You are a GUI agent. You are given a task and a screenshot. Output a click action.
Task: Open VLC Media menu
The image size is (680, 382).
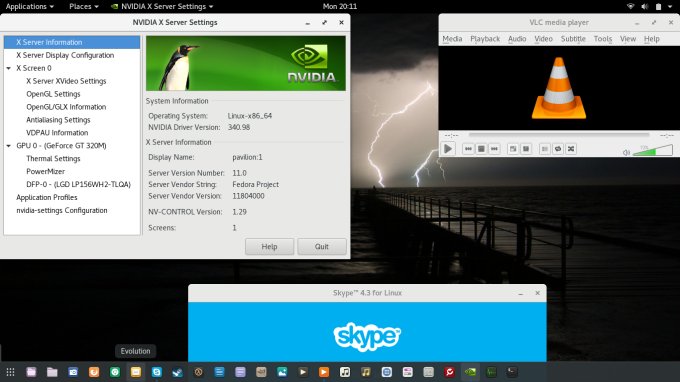[x=452, y=39]
